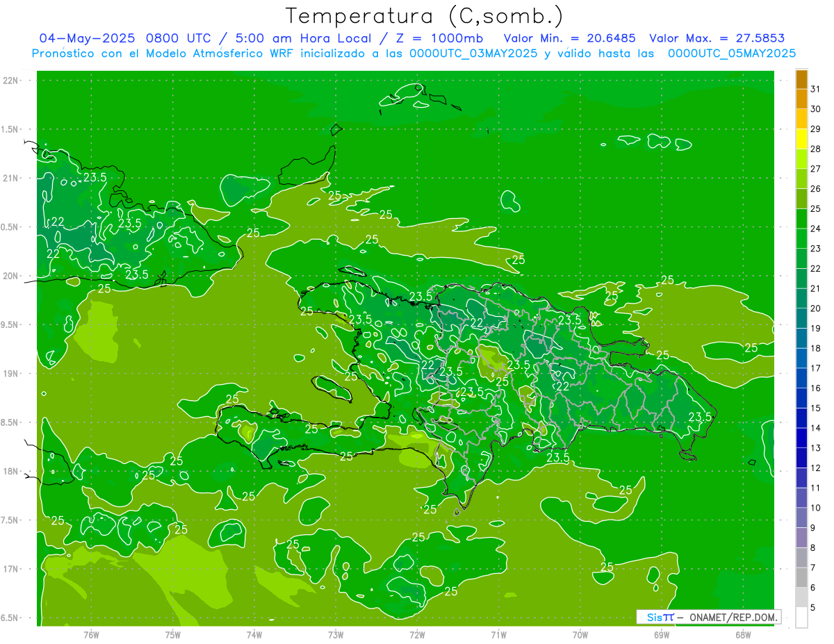Click the legend value label 28

point(815,149)
